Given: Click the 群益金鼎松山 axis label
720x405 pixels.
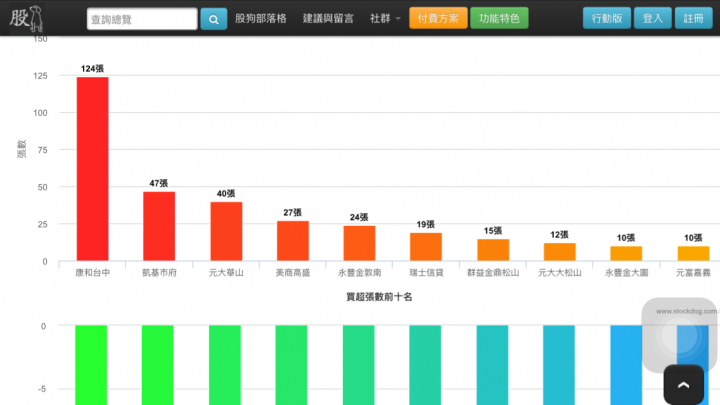Looking at the screenshot, I should coord(493,273).
